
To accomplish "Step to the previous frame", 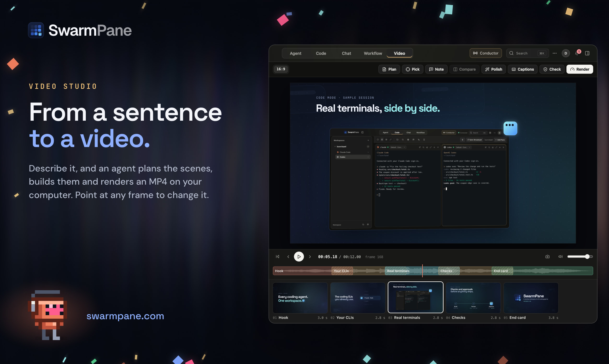I will point(288,256).
